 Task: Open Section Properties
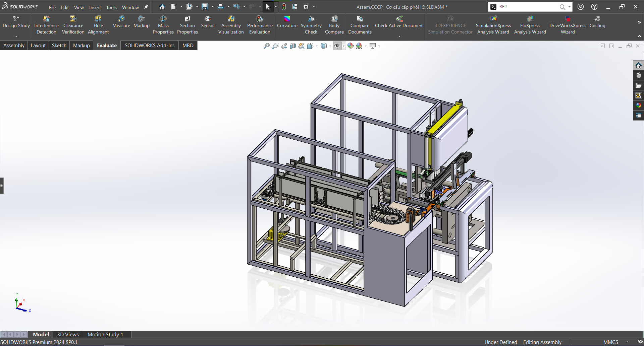coord(187,25)
